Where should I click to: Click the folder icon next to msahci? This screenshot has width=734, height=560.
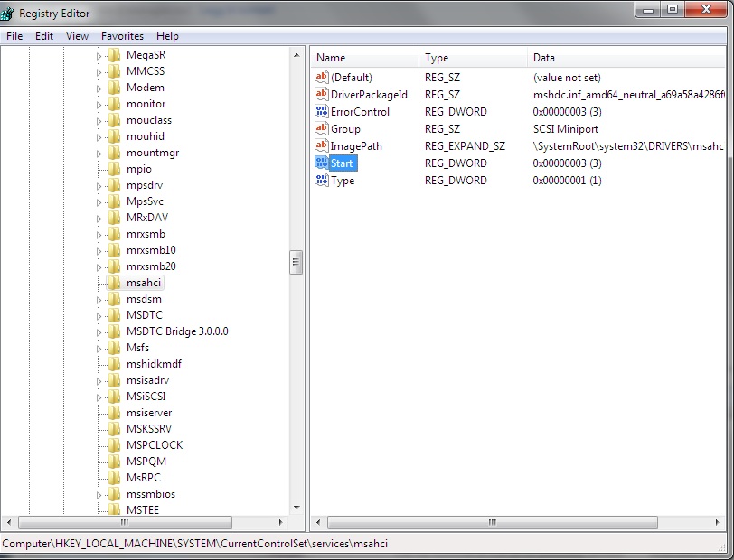114,283
